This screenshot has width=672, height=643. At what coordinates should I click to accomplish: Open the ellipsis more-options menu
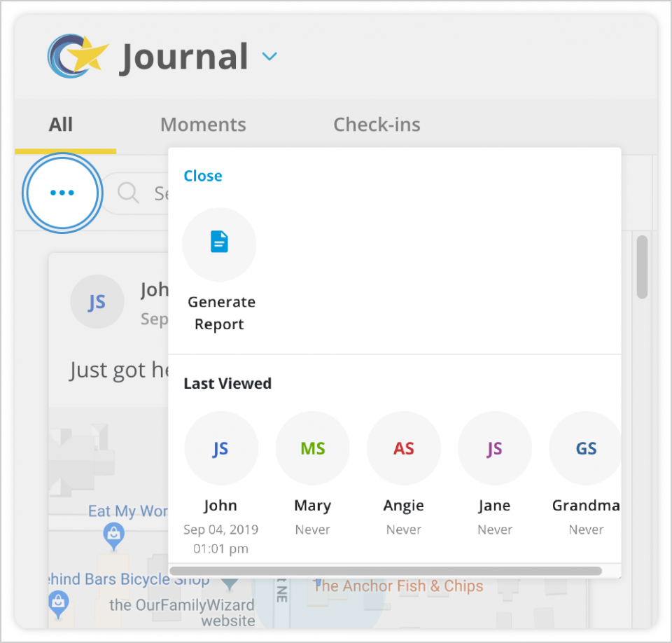(x=62, y=192)
